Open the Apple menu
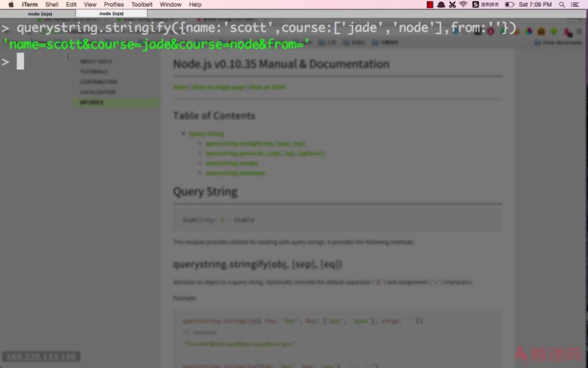 pos(11,5)
